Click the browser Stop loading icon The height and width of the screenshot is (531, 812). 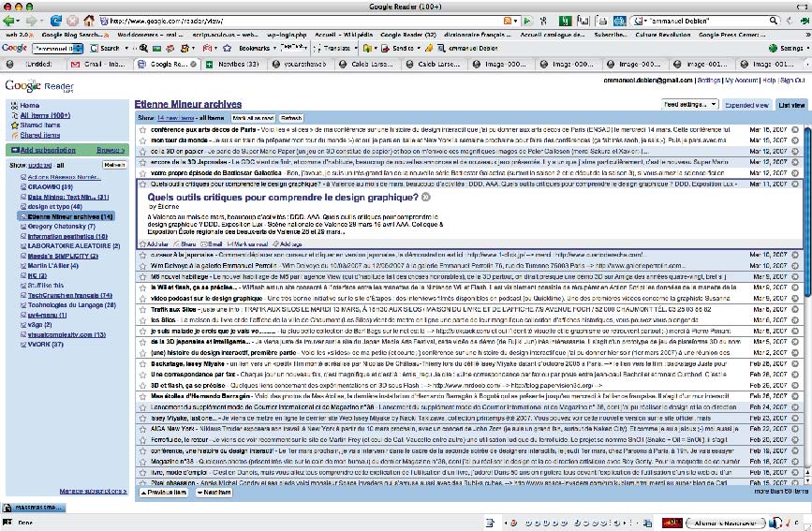click(72, 21)
